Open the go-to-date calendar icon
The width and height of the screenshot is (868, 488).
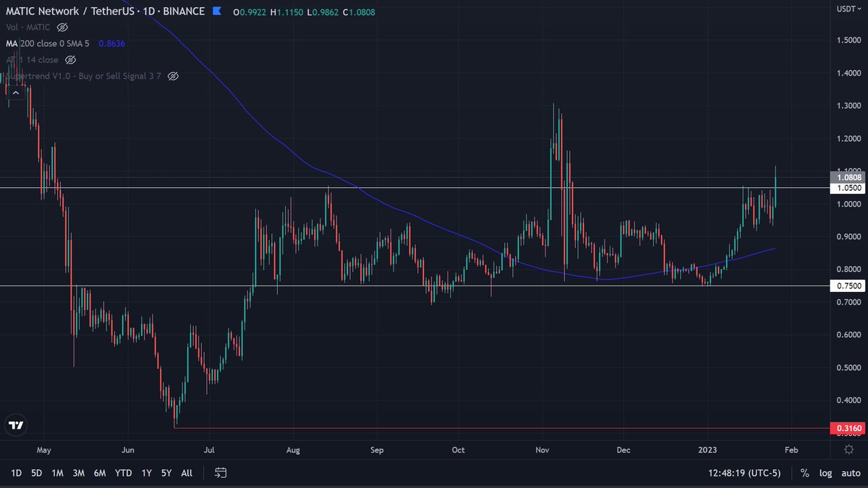(221, 473)
